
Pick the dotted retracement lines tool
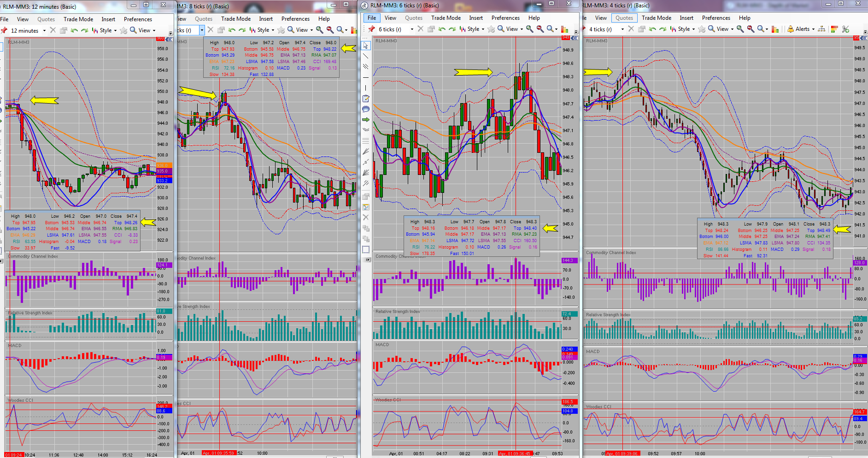(366, 140)
